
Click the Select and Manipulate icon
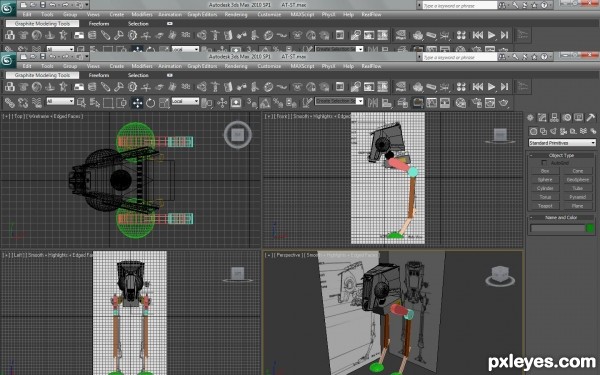[x=222, y=103]
